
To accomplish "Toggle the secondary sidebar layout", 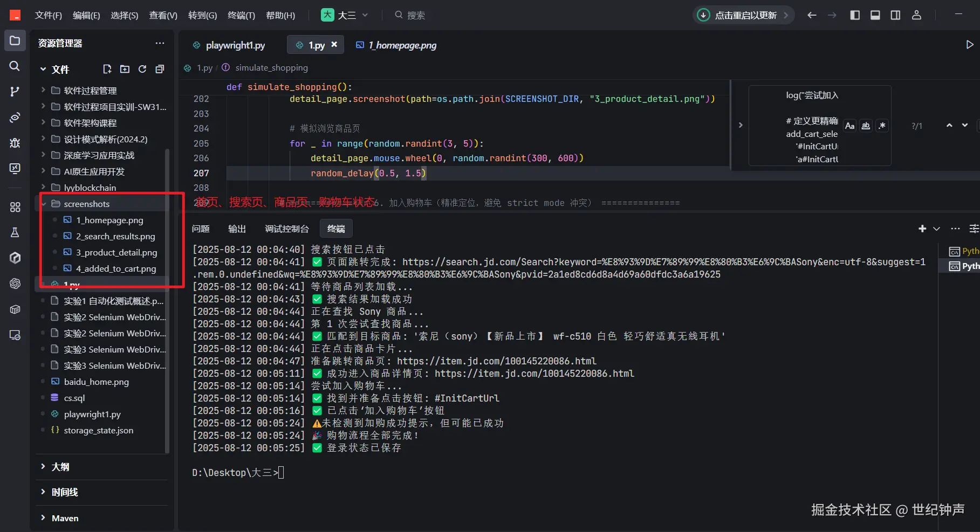I will pos(895,15).
